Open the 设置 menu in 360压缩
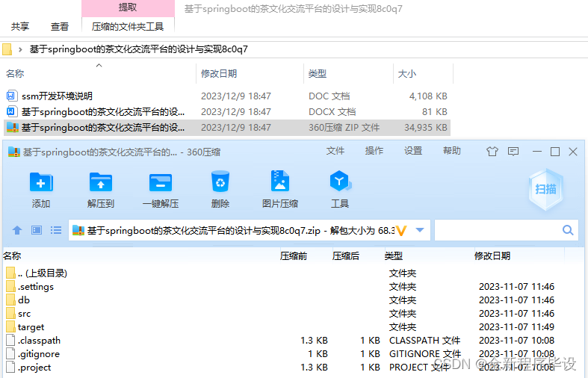The height and width of the screenshot is (378, 588). pos(413,151)
